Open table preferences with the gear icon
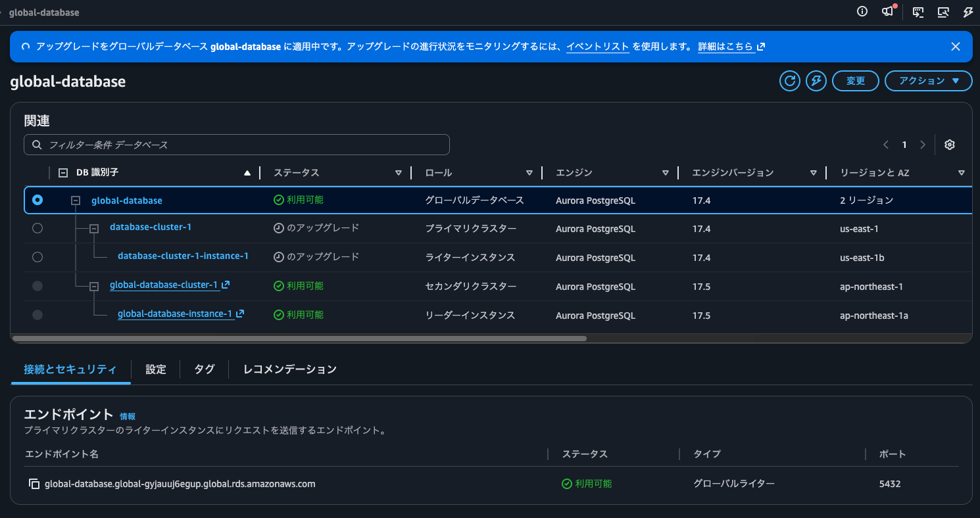 pos(949,144)
